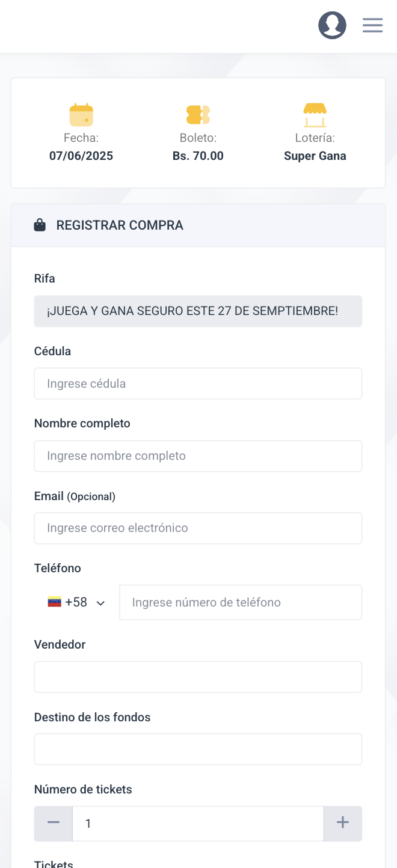The height and width of the screenshot is (868, 397).
Task: Click the Super Gana lottery name
Action: pyautogui.click(x=315, y=156)
